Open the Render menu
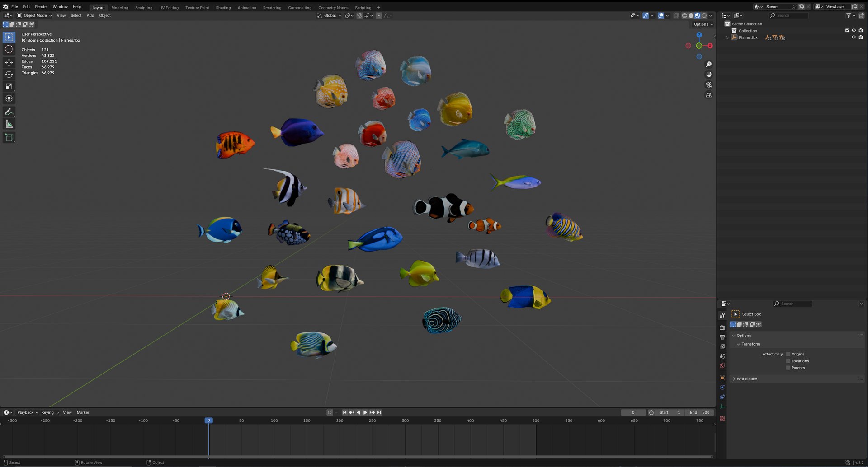This screenshot has height=467, width=868. click(41, 7)
